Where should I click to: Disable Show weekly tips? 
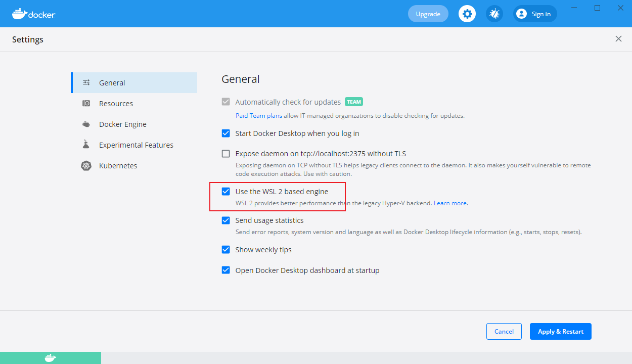(226, 250)
